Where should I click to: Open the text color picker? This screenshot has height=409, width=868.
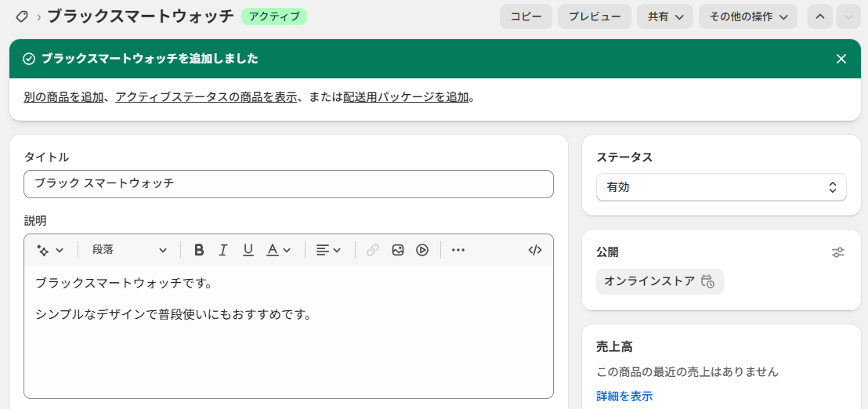[278, 250]
